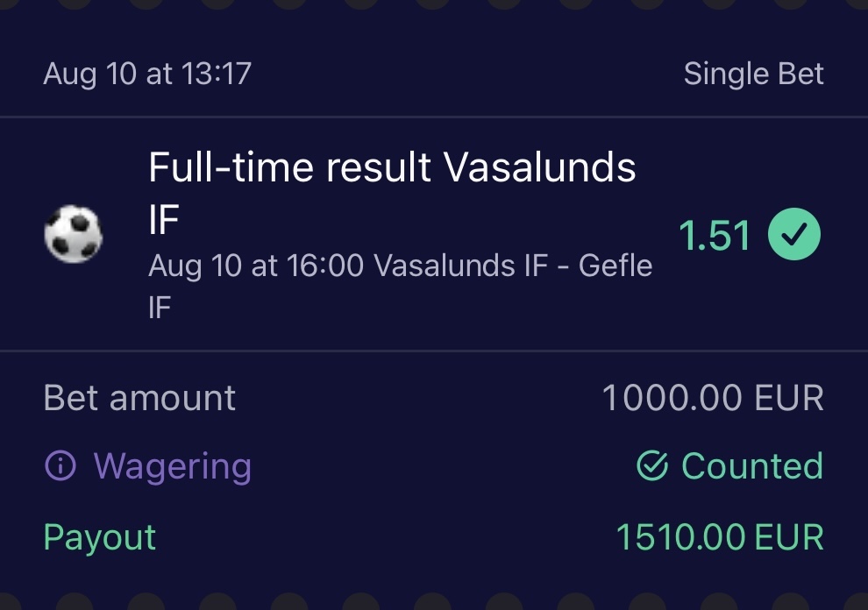This screenshot has height=610, width=868.
Task: Click the small checkmark icon before Counted
Action: 652,467
